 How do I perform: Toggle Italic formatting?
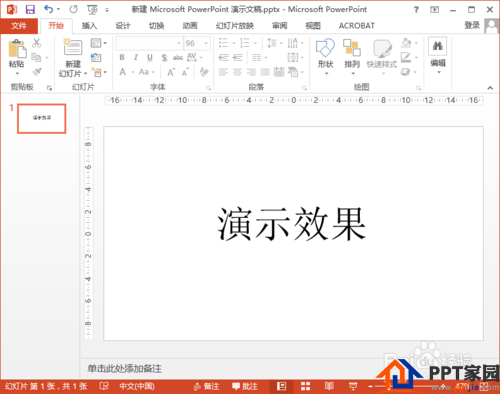136,58
